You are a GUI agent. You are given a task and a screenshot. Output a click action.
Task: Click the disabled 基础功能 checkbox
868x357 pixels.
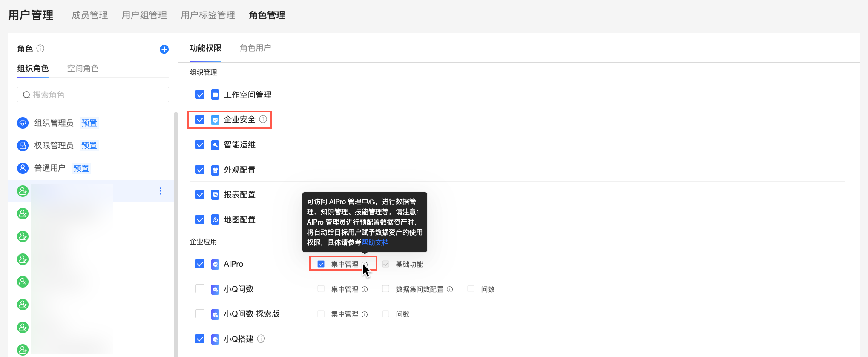click(386, 264)
